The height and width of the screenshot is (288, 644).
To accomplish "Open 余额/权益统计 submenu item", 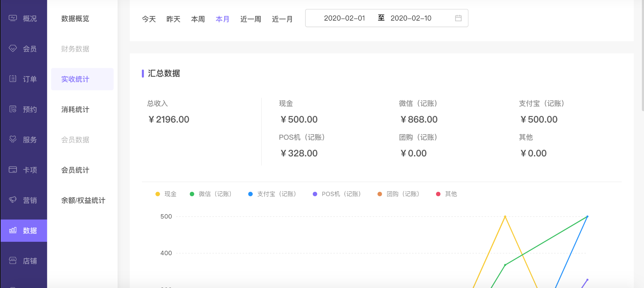I will click(83, 200).
